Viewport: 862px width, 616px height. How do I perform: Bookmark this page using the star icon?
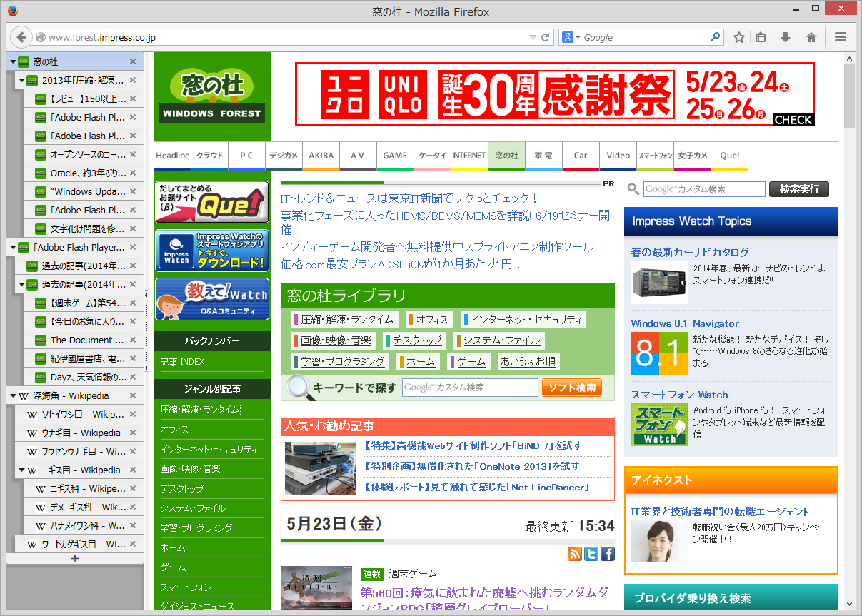tap(739, 37)
